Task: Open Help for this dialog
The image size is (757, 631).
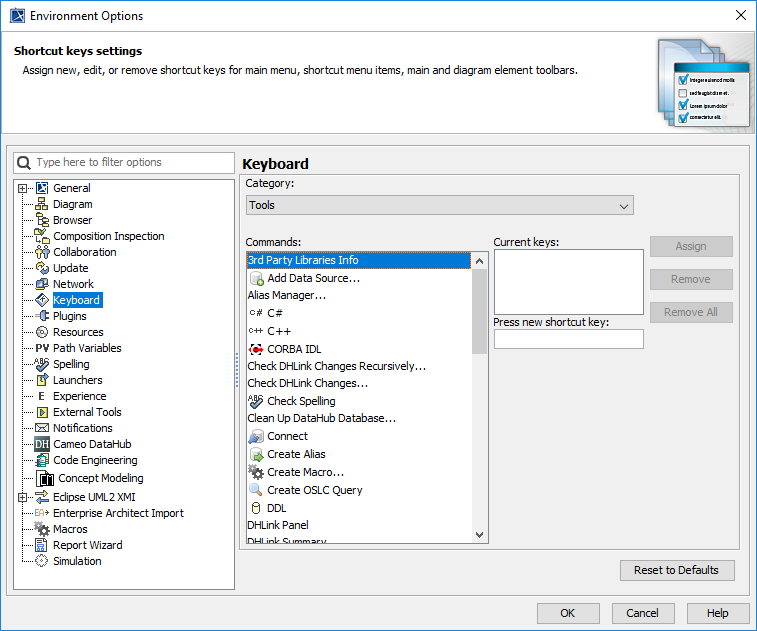Action: 717,613
